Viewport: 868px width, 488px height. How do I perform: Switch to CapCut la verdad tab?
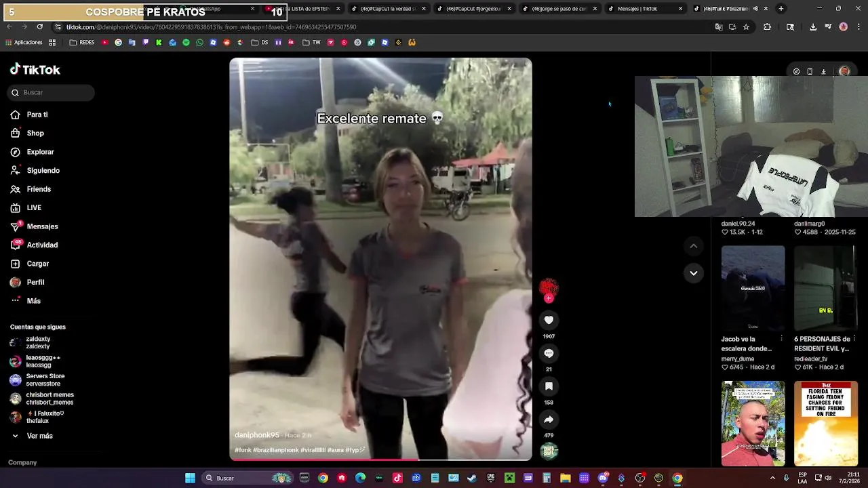(389, 9)
